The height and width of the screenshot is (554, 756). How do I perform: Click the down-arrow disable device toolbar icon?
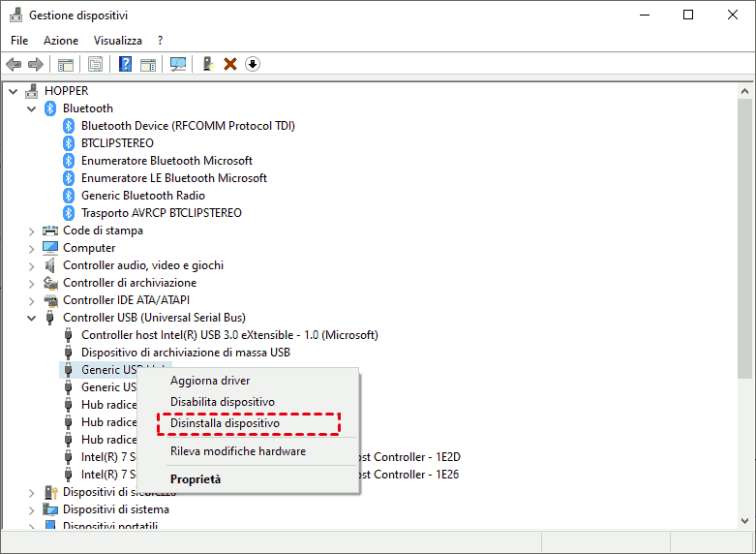[253, 64]
